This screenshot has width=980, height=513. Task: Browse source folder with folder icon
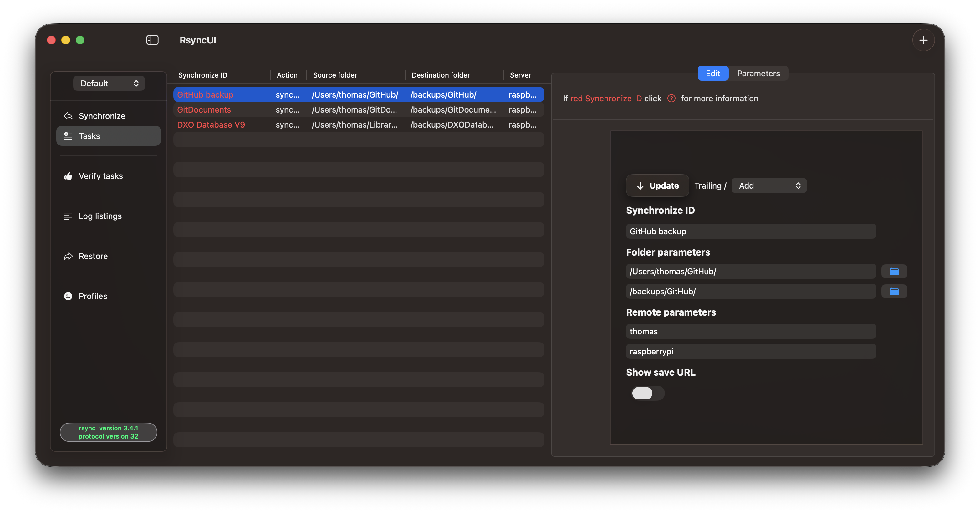tap(894, 271)
